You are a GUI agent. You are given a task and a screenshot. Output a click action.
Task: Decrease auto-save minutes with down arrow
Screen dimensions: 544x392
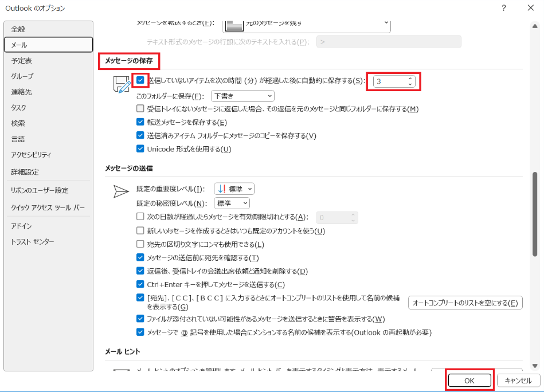tap(410, 84)
